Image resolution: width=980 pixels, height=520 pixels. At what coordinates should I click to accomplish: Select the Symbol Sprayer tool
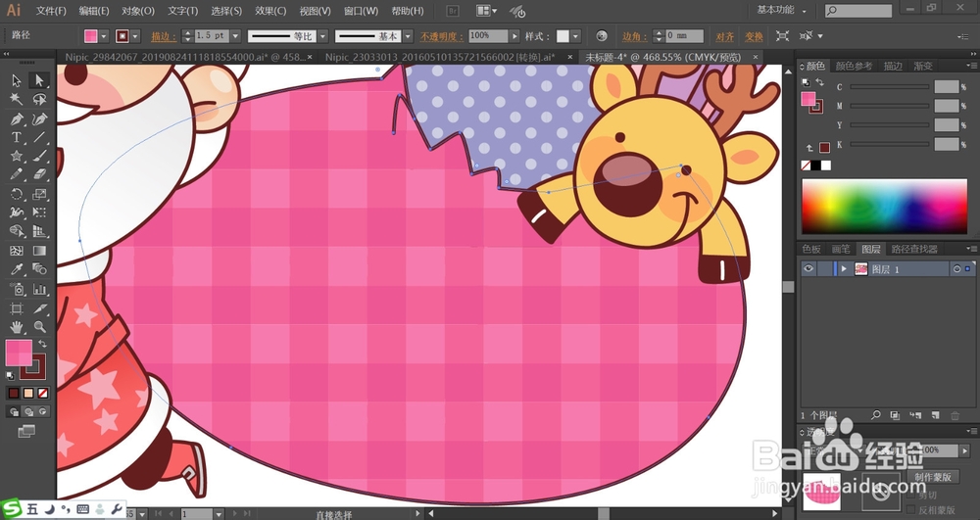pyautogui.click(x=17, y=289)
